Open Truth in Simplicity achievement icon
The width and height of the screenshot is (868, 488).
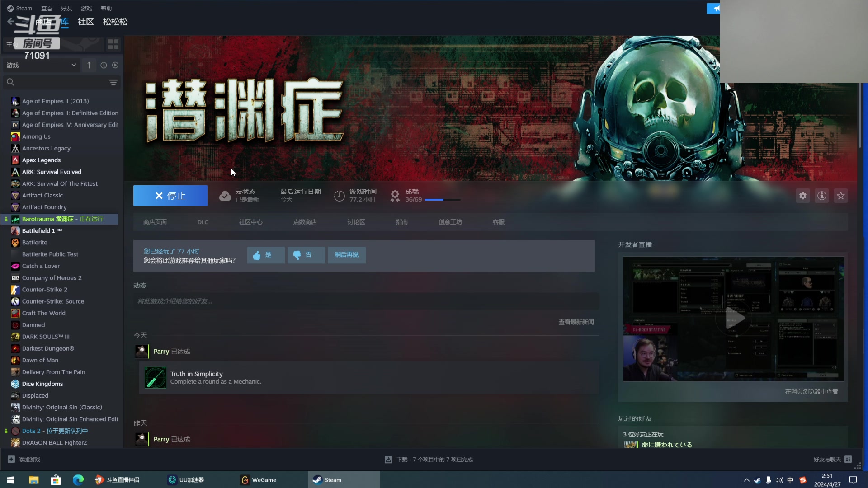pos(155,378)
